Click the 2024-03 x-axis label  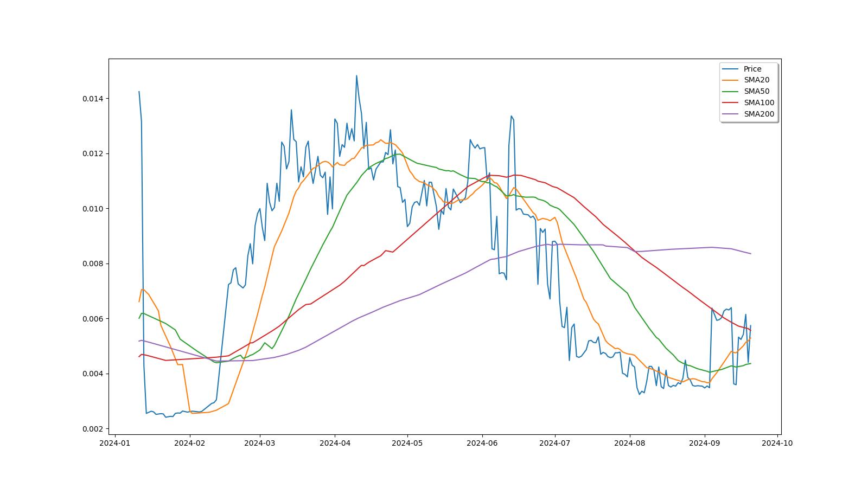pos(260,443)
